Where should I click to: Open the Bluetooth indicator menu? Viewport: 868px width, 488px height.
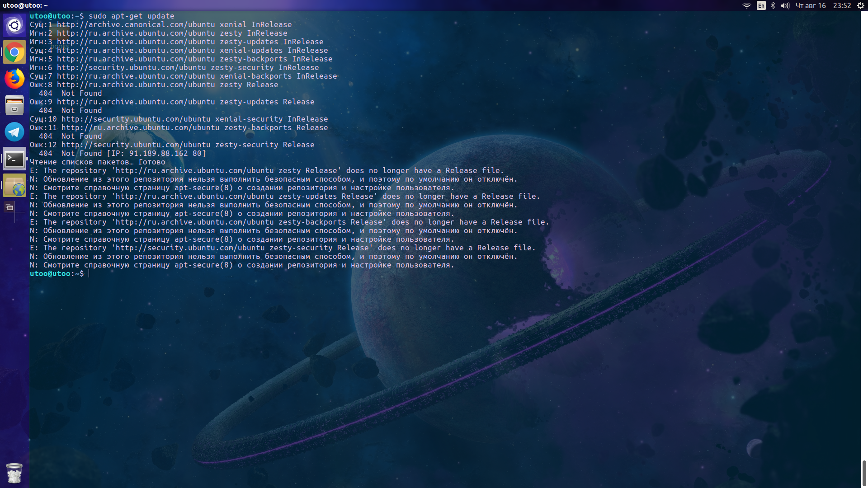pos(773,5)
